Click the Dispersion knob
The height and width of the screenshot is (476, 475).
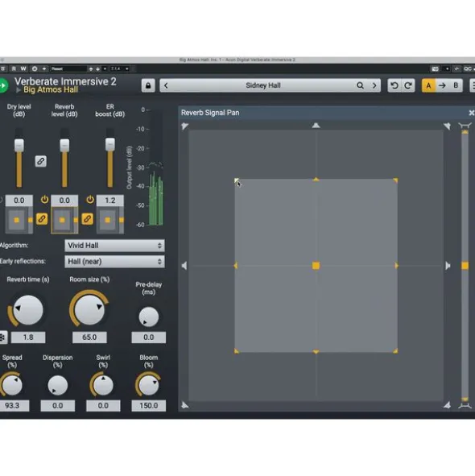click(x=58, y=385)
